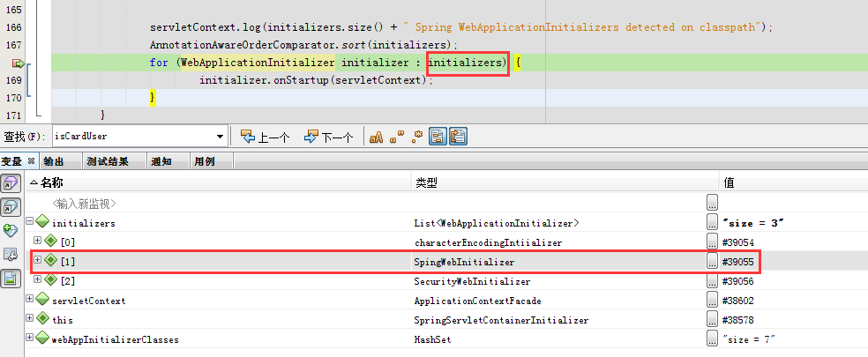Expand the 'this' variable node
This screenshot has height=357, width=868.
coord(29,317)
